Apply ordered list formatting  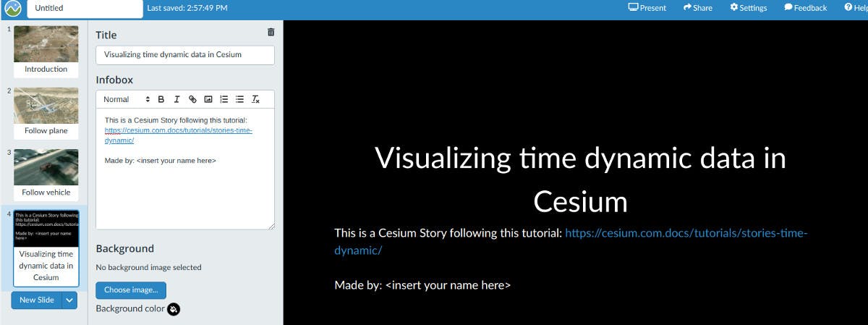(x=224, y=99)
